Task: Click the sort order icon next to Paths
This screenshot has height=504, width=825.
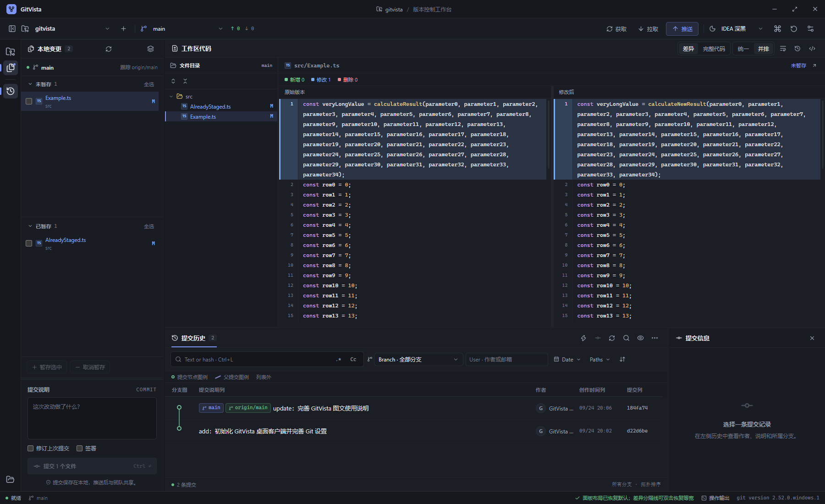Action: [x=622, y=359]
